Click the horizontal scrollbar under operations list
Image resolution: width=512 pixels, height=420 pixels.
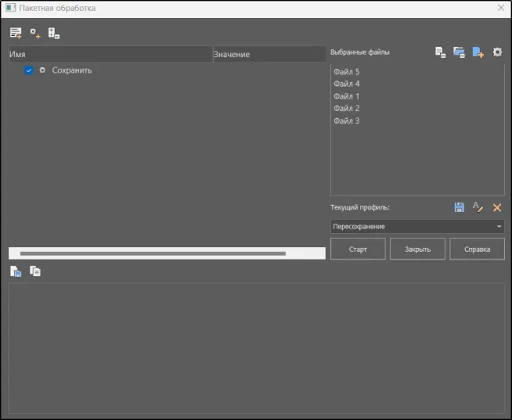[153, 253]
